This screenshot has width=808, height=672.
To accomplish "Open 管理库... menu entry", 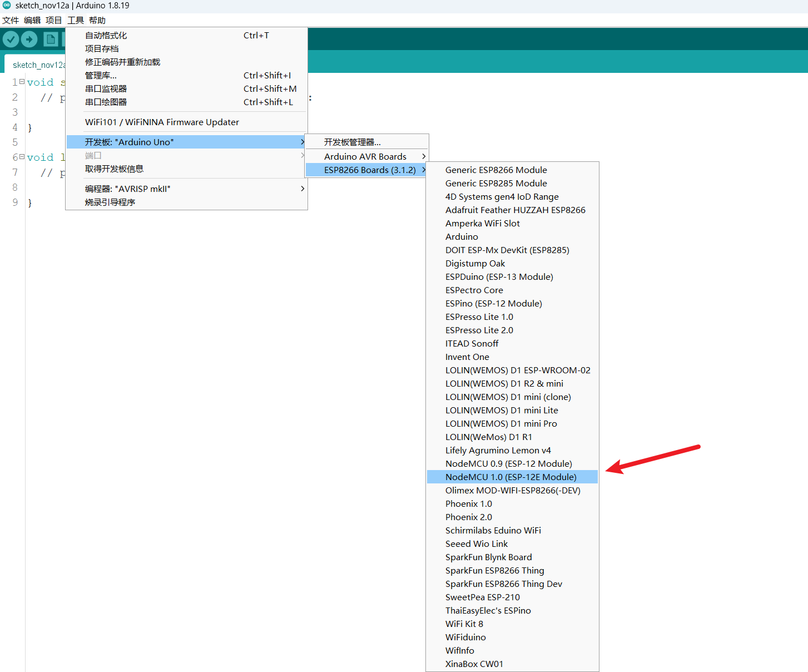I will coord(186,75).
